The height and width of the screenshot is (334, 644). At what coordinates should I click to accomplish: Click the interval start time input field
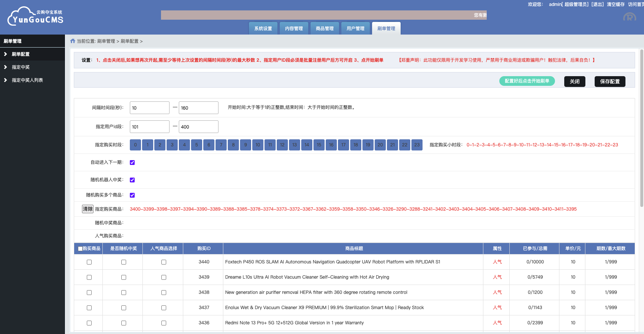[x=149, y=108]
